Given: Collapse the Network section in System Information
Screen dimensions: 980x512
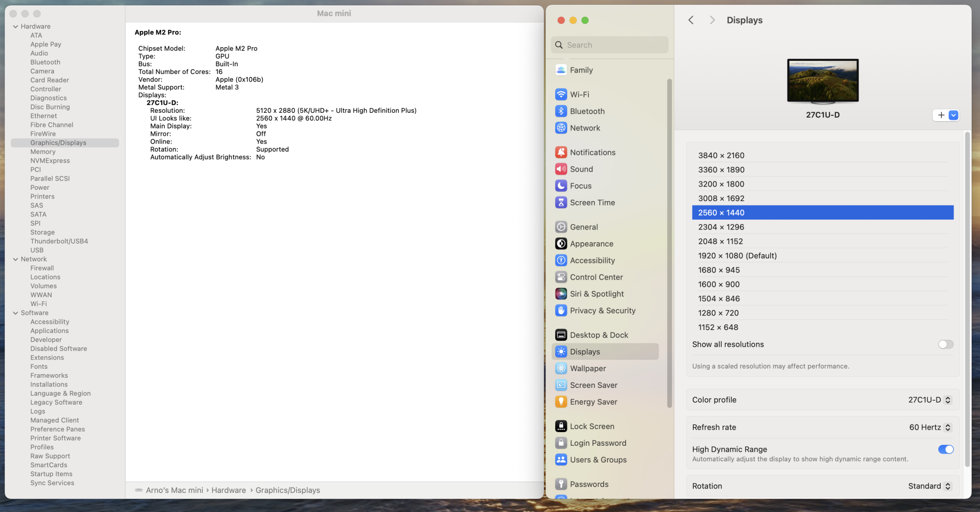Looking at the screenshot, I should coord(16,259).
